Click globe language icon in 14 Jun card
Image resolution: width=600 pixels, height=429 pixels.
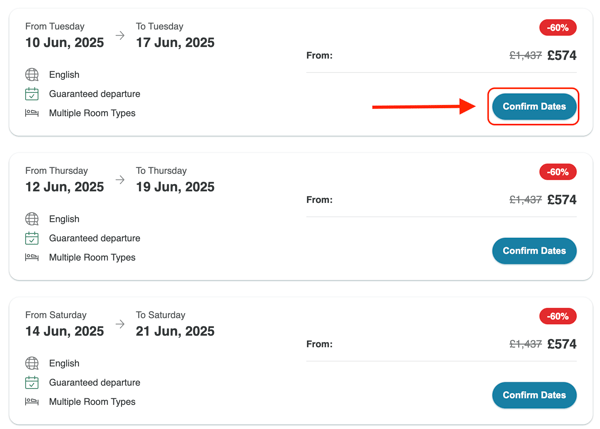pyautogui.click(x=32, y=363)
